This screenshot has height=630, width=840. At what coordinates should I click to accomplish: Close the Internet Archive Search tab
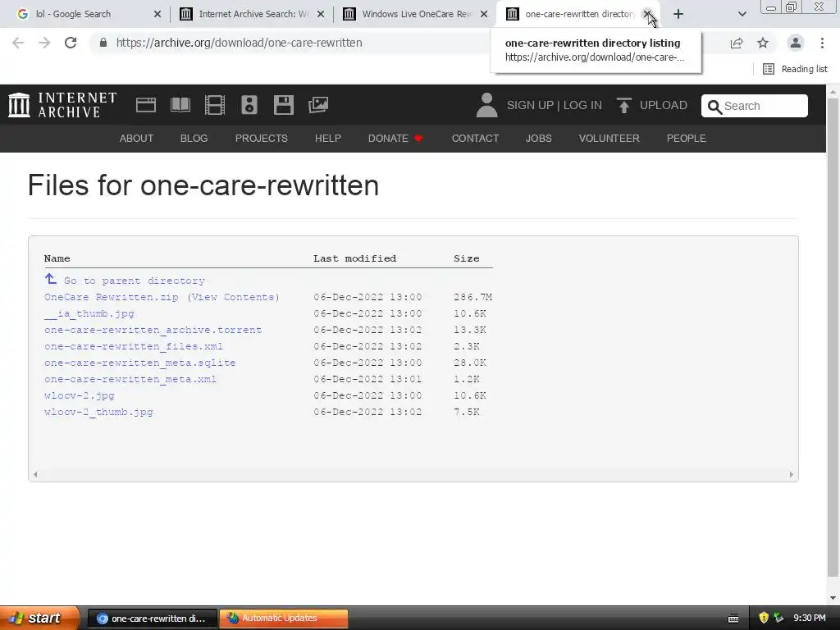pyautogui.click(x=321, y=14)
